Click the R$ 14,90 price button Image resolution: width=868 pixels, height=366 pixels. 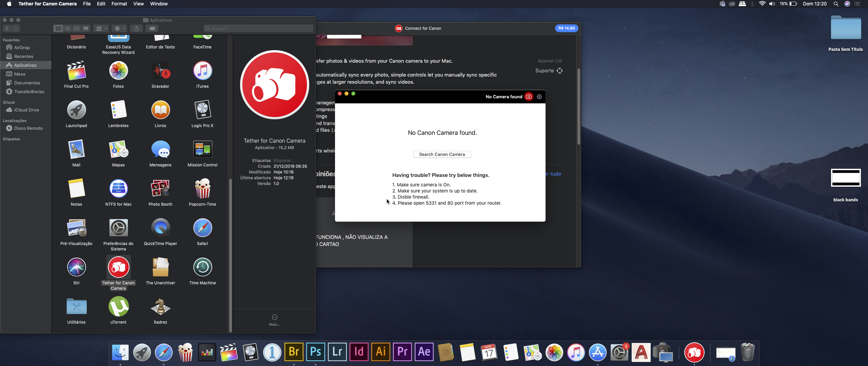click(x=567, y=28)
